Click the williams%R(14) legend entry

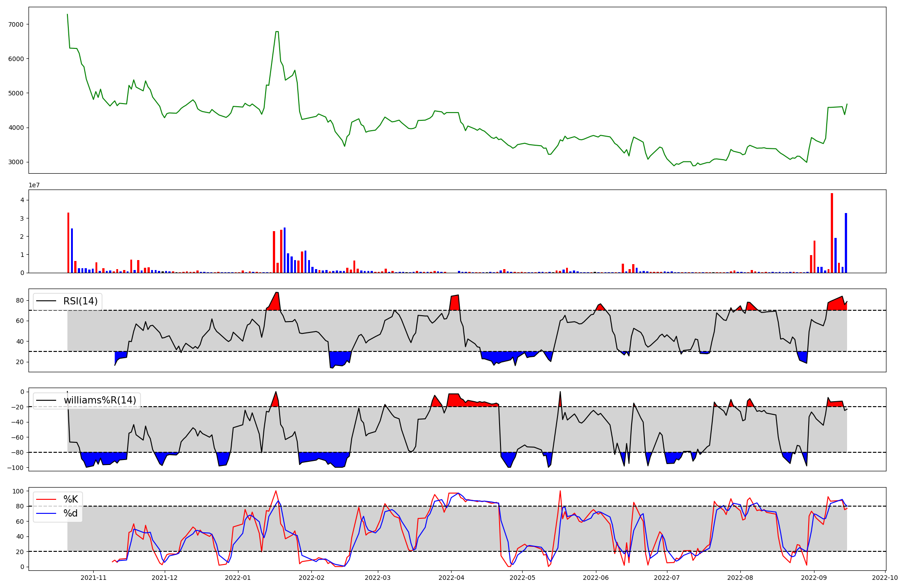100,400
